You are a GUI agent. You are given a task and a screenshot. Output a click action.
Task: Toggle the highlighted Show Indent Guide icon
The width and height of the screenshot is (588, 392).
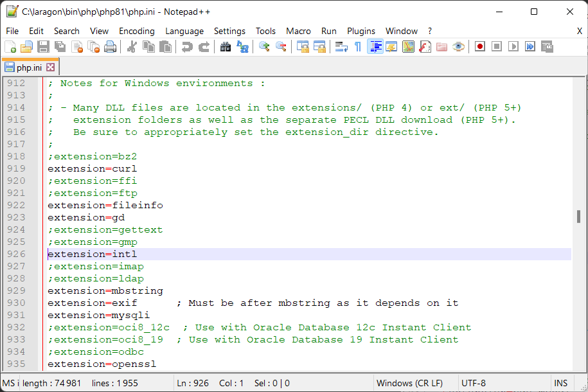click(375, 47)
